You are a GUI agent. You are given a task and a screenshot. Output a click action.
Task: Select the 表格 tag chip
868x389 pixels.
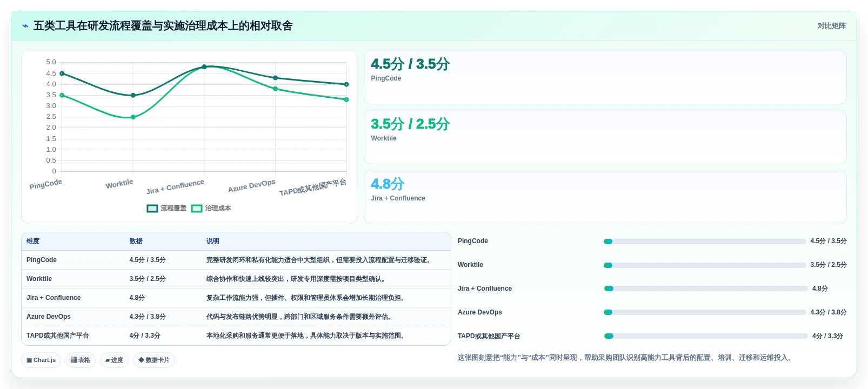(x=81, y=360)
